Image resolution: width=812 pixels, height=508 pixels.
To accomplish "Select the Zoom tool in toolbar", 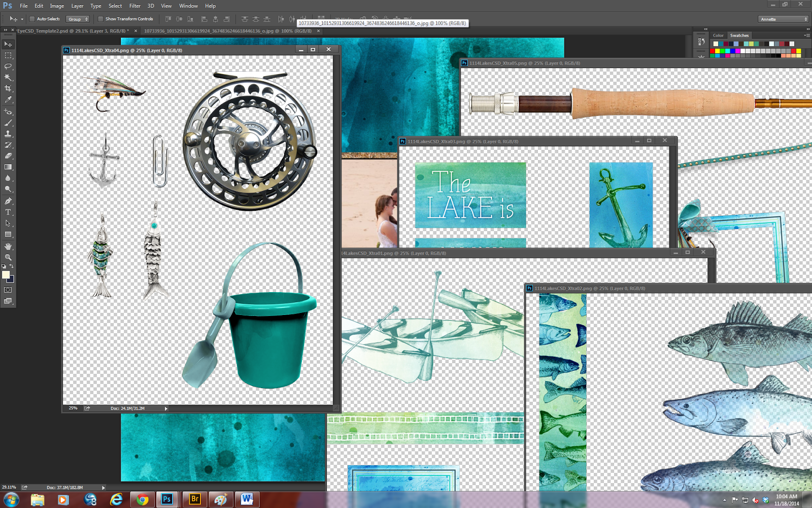I will pyautogui.click(x=8, y=257).
